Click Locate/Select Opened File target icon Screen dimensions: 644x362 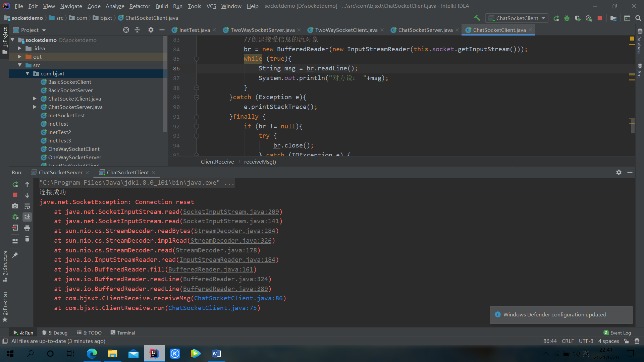(126, 30)
